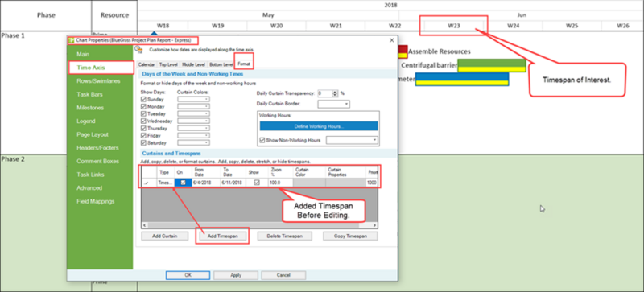Open Wednesday curtain color dropdown
This screenshot has width=644, height=292.
point(193,121)
